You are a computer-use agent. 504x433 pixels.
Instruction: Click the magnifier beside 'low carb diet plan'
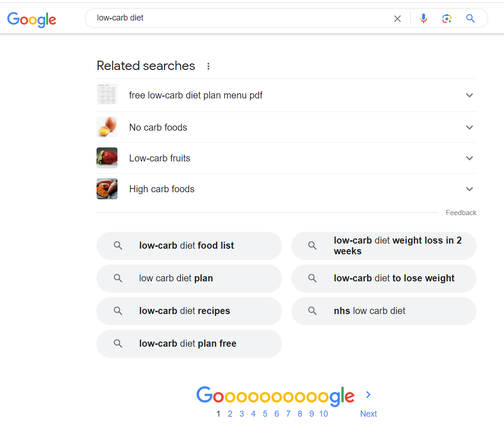click(117, 279)
